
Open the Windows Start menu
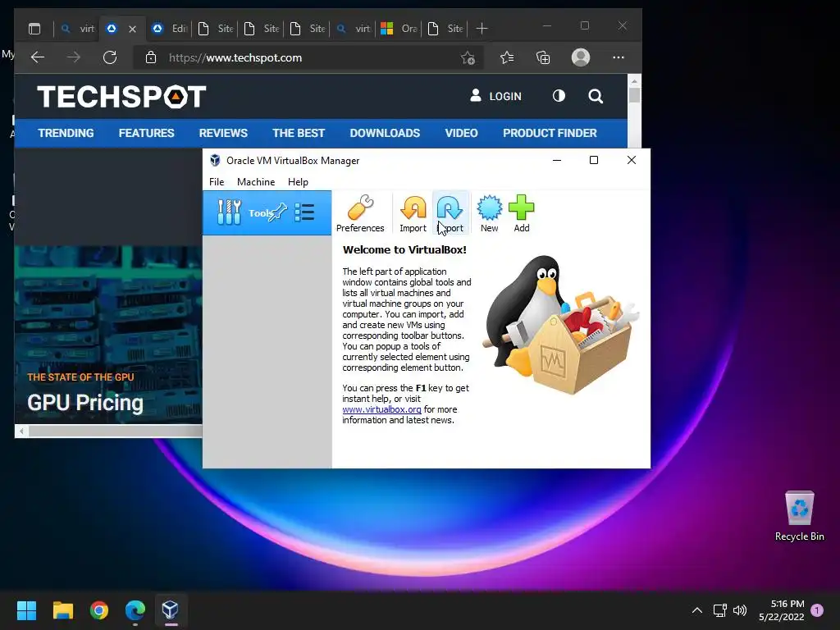pos(26,610)
